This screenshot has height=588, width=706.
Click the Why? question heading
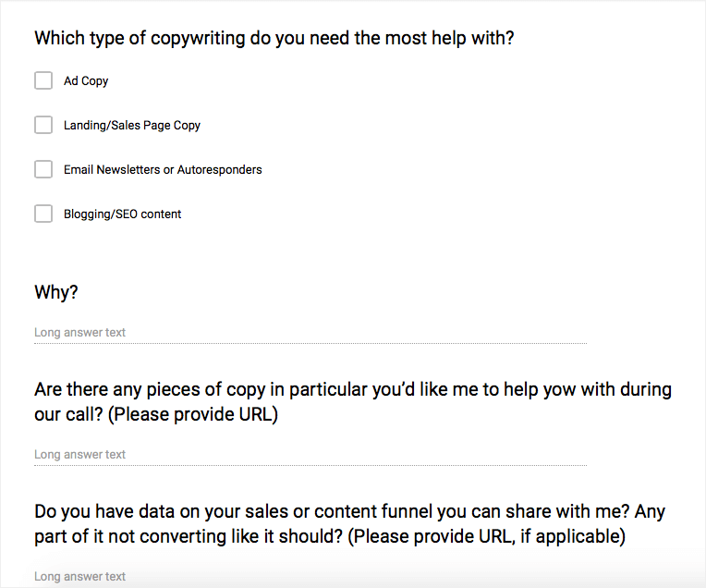point(56,292)
